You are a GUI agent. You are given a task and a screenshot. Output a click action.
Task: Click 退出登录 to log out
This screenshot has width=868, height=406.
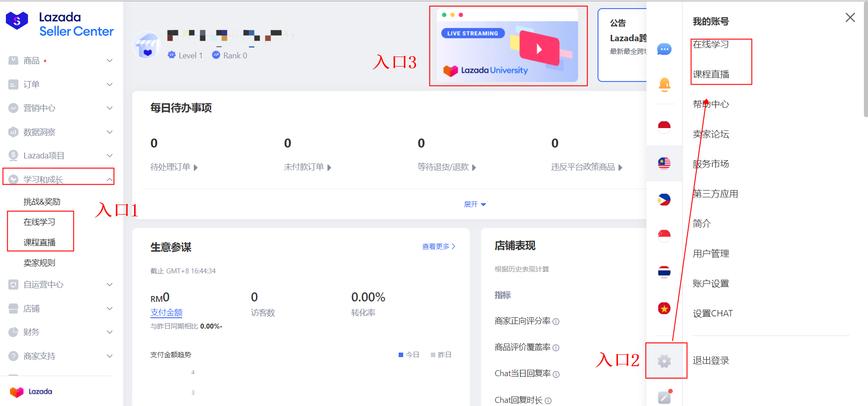tap(711, 360)
